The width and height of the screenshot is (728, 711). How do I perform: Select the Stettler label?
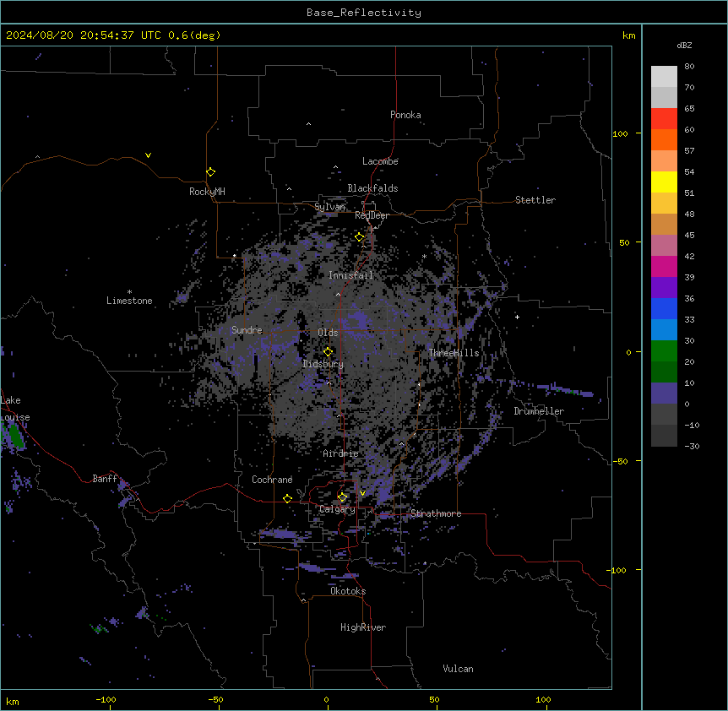[535, 200]
